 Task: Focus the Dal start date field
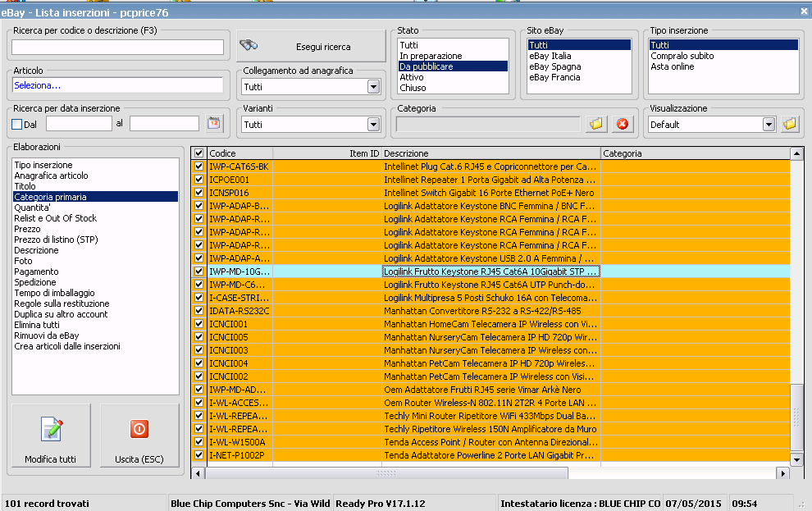[x=79, y=123]
